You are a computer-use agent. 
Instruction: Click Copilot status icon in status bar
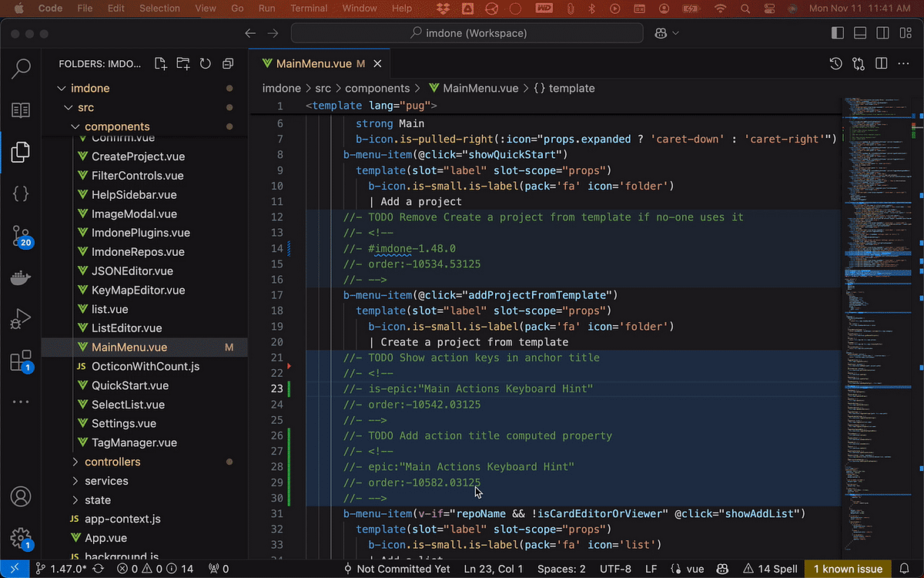pyautogui.click(x=723, y=569)
